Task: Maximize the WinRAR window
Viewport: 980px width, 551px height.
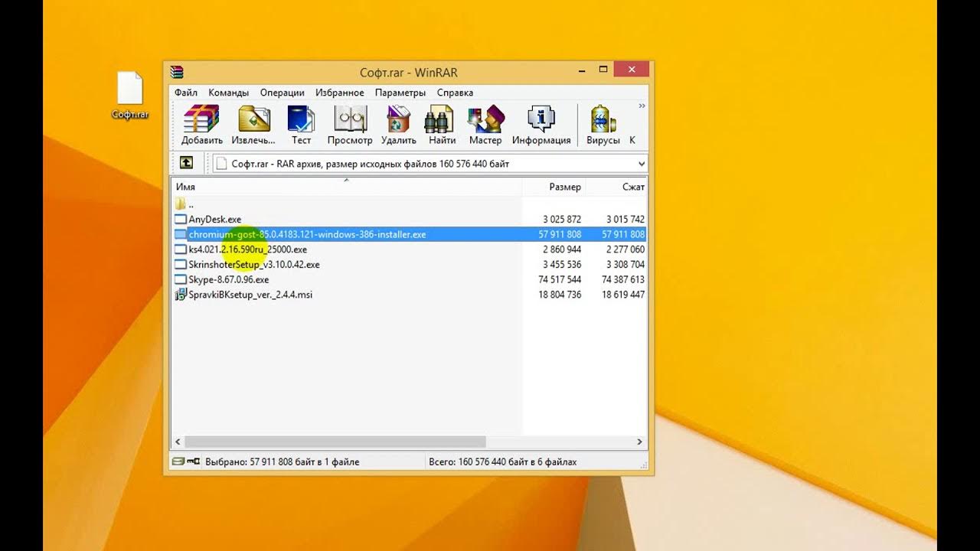Action: (603, 70)
